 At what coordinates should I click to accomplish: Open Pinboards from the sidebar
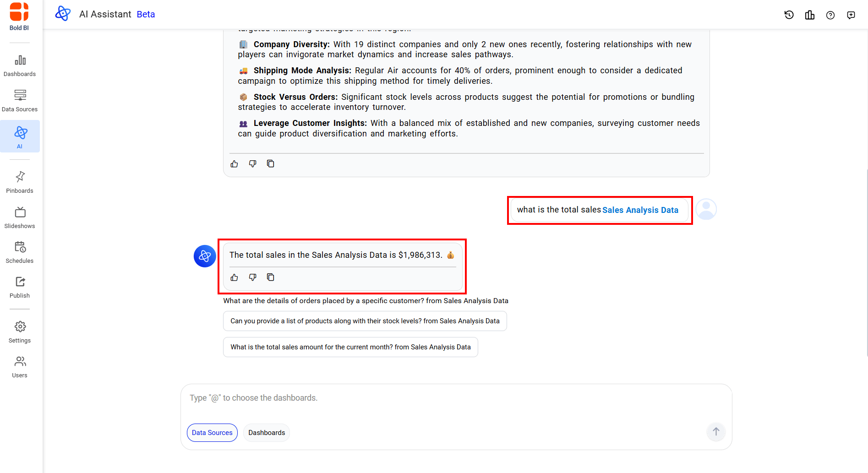coord(20,182)
